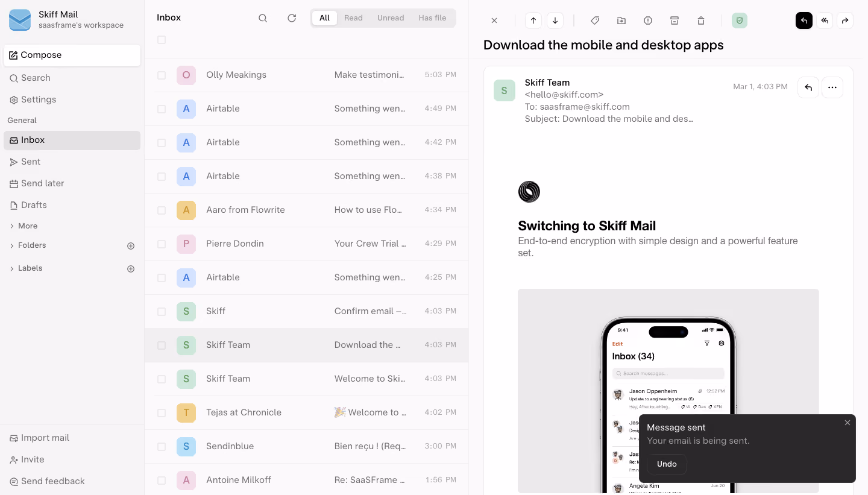The width and height of the screenshot is (868, 495).
Task: Dismiss the Message sent notification
Action: (x=848, y=423)
